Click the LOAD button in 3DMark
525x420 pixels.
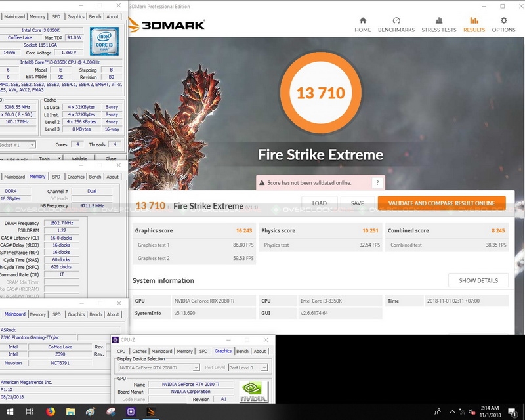(x=320, y=203)
